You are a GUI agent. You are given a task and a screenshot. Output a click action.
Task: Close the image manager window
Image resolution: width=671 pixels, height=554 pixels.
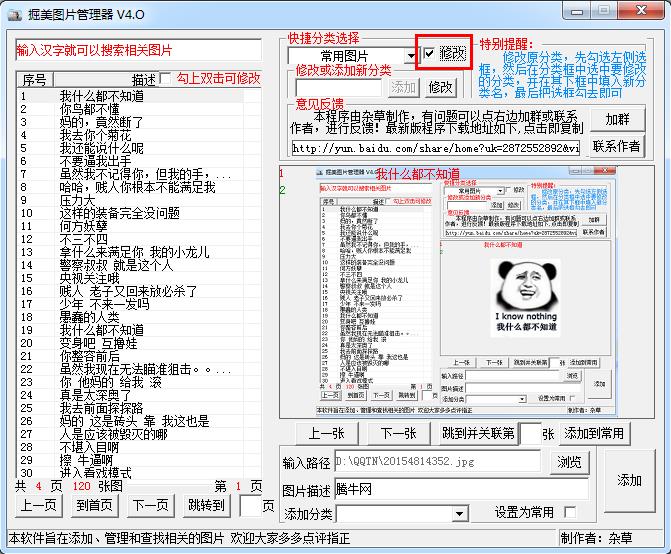[x=648, y=12]
